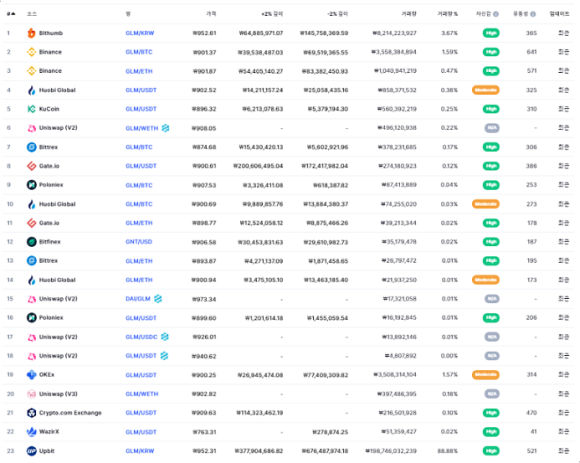Open the Bithumb GLM/KRW pair link

[139, 33]
